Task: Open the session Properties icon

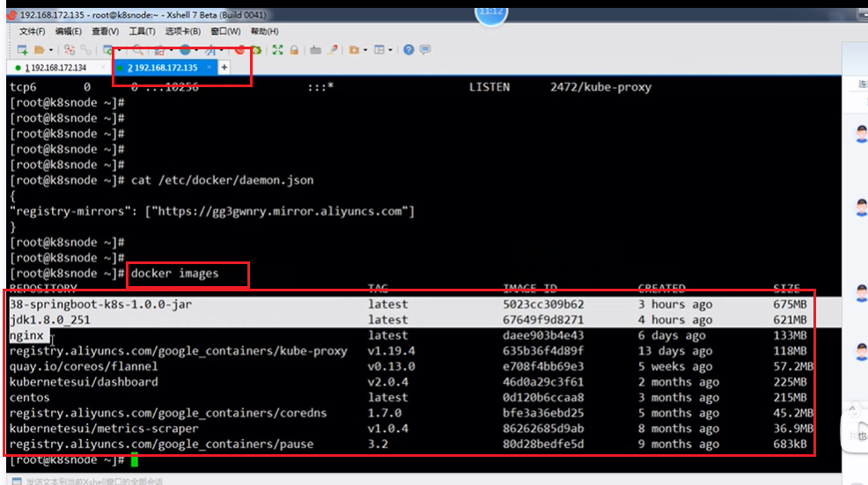Action: pyautogui.click(x=108, y=50)
